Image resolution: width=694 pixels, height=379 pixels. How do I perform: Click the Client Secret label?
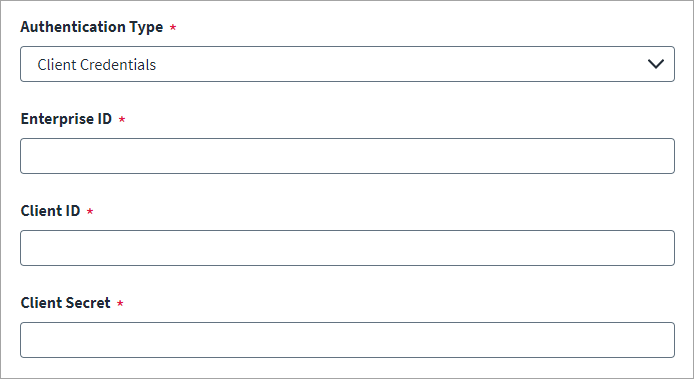pyautogui.click(x=66, y=303)
